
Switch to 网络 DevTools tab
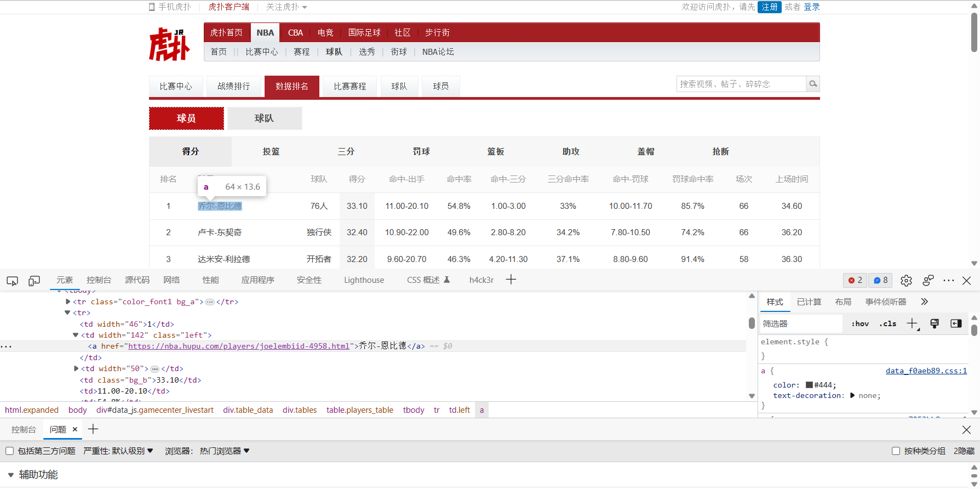pos(171,280)
